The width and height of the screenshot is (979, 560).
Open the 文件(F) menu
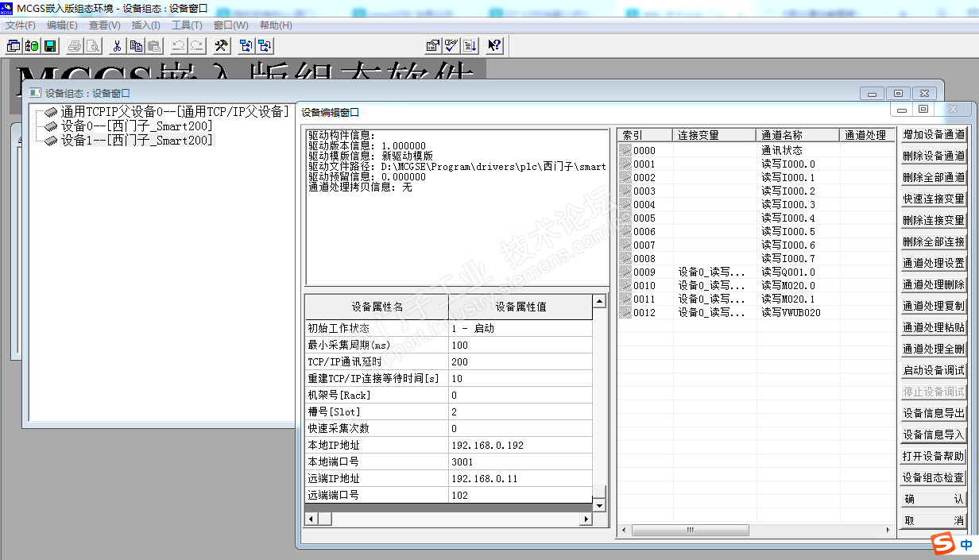pyautogui.click(x=21, y=25)
